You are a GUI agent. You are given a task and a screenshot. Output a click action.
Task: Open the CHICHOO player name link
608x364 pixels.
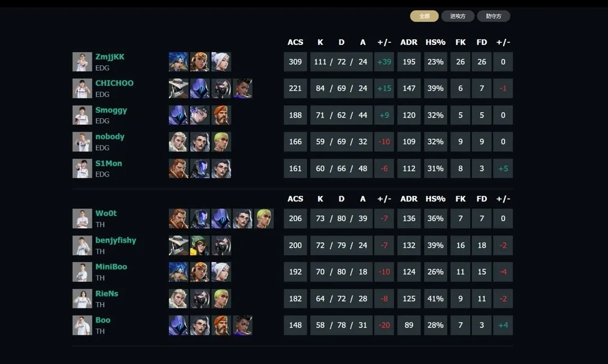pos(114,83)
